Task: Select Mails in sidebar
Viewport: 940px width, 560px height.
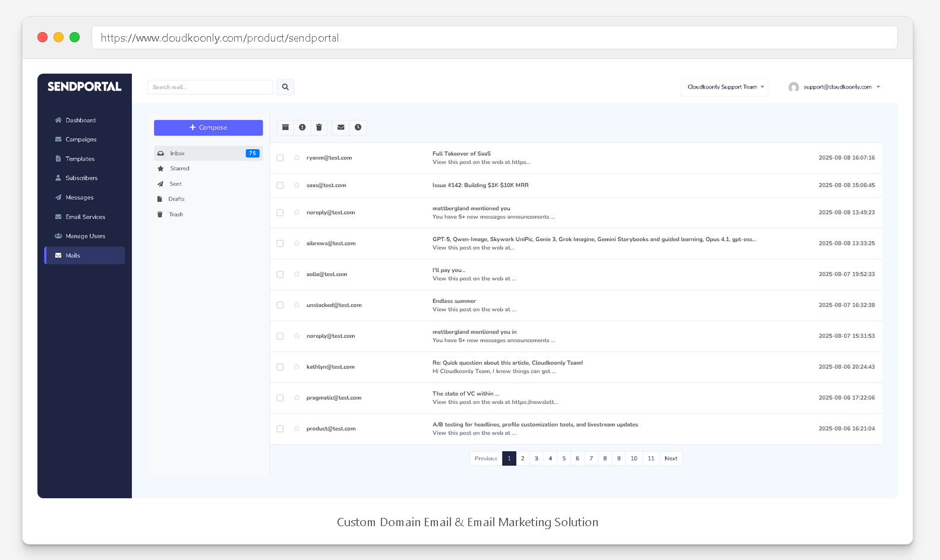Action: (x=84, y=255)
